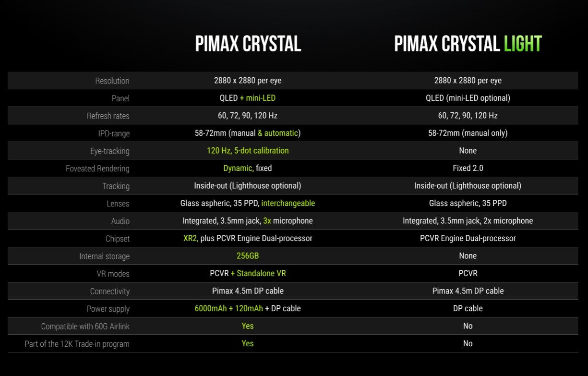Image resolution: width=588 pixels, height=376 pixels.
Task: Click the Foveated Rendering row label
Action: [97, 169]
